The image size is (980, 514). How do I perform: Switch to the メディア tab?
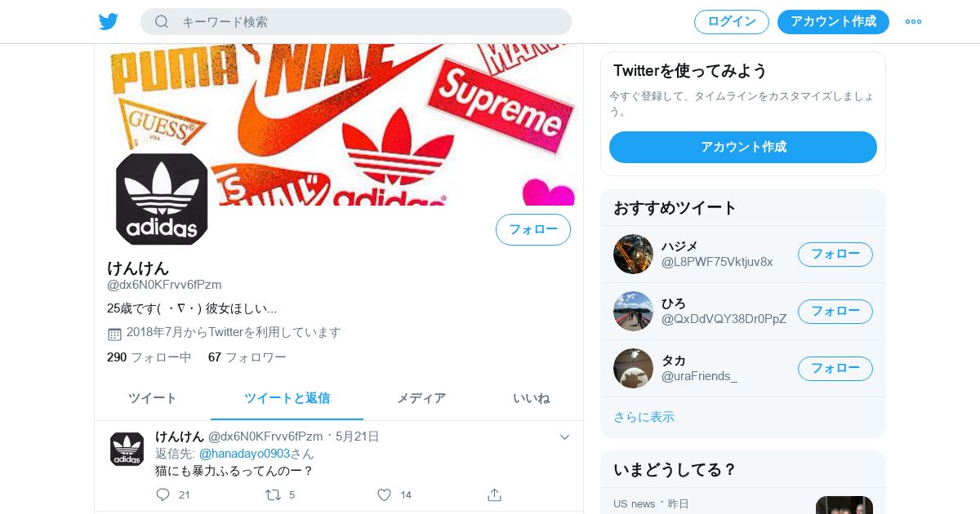[x=421, y=398]
